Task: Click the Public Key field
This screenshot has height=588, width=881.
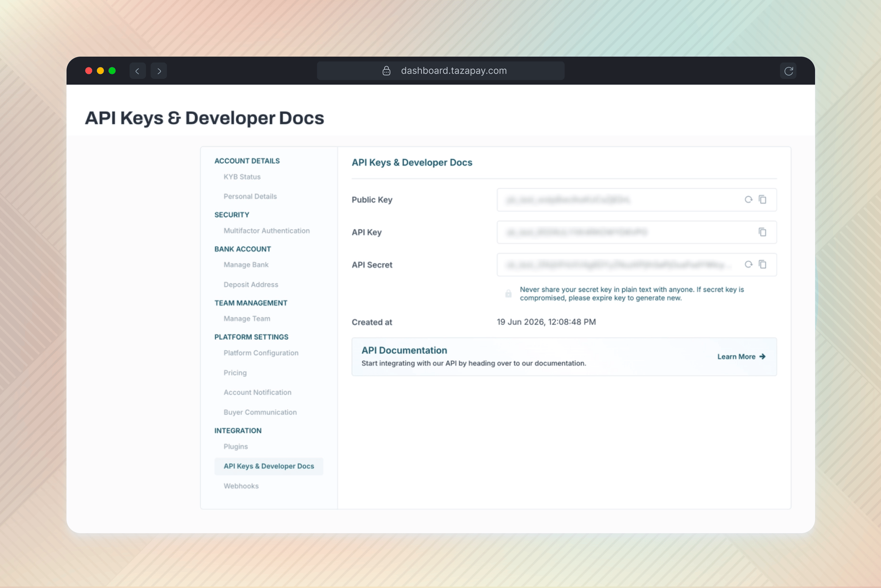Action: click(637, 200)
